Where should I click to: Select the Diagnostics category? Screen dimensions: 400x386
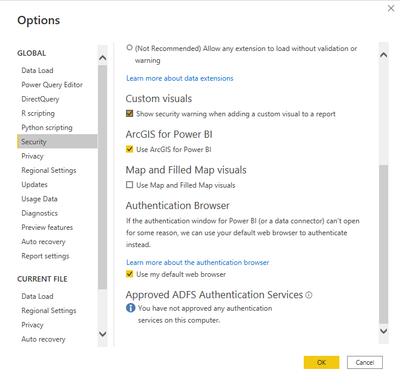point(40,213)
